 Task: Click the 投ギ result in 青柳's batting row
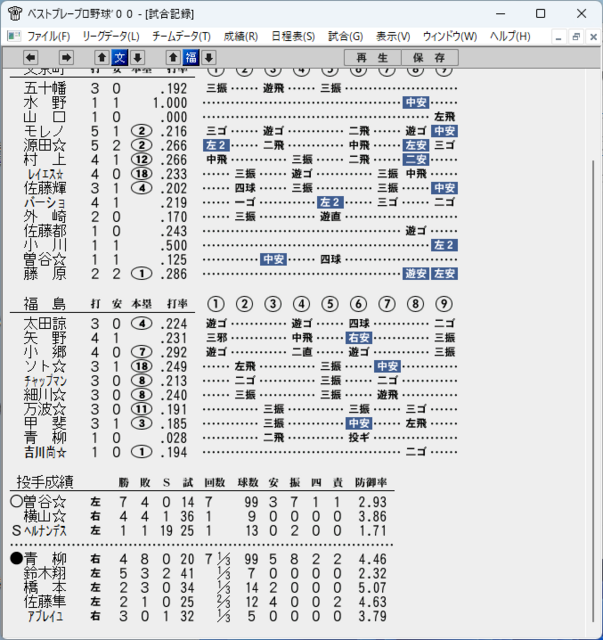click(359, 438)
